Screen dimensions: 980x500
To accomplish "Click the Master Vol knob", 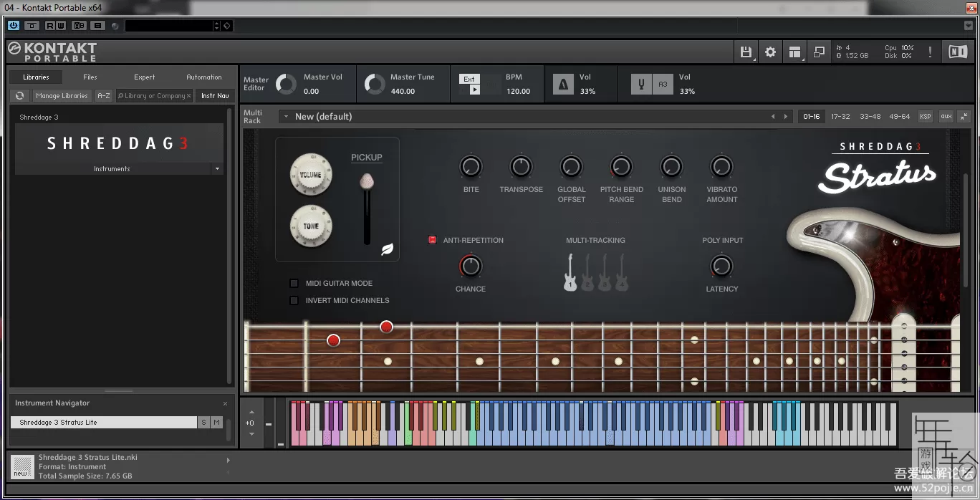I will pyautogui.click(x=286, y=85).
